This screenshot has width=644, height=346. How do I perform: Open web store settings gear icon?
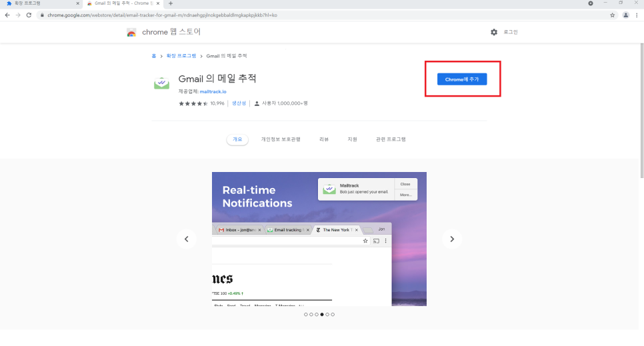[494, 32]
